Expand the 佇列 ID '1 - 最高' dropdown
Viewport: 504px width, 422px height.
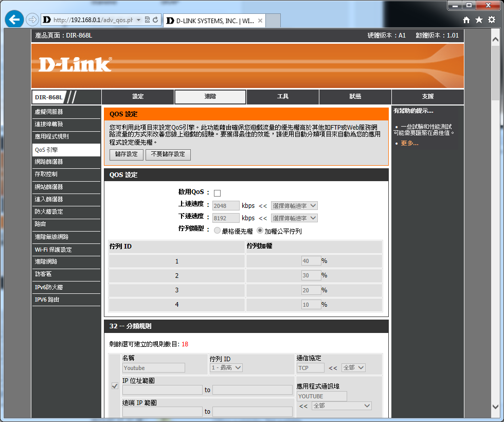226,367
